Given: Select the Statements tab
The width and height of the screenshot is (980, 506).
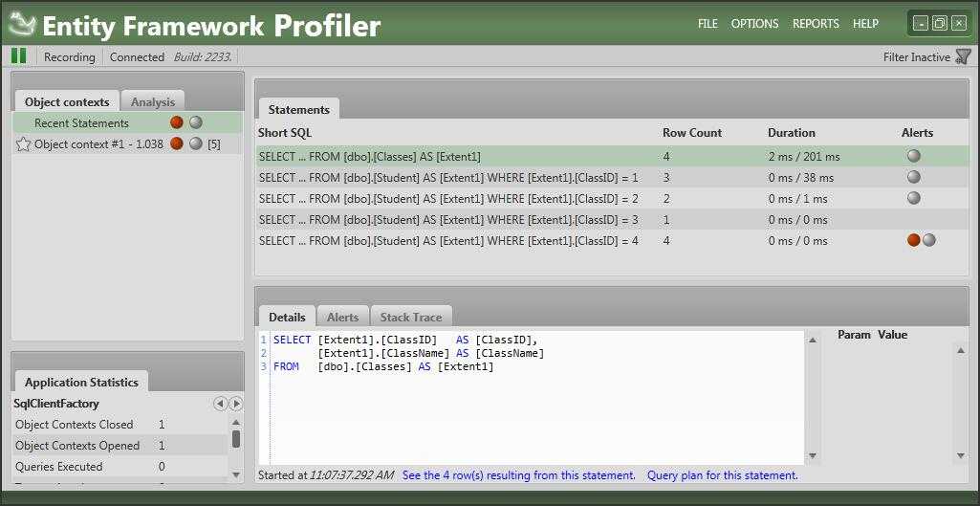Looking at the screenshot, I should (x=298, y=109).
